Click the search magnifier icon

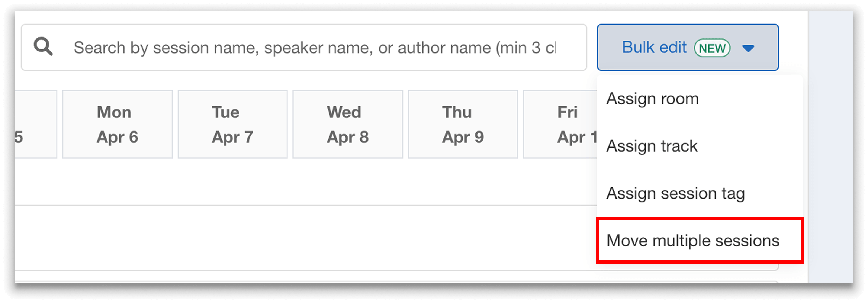[x=43, y=46]
